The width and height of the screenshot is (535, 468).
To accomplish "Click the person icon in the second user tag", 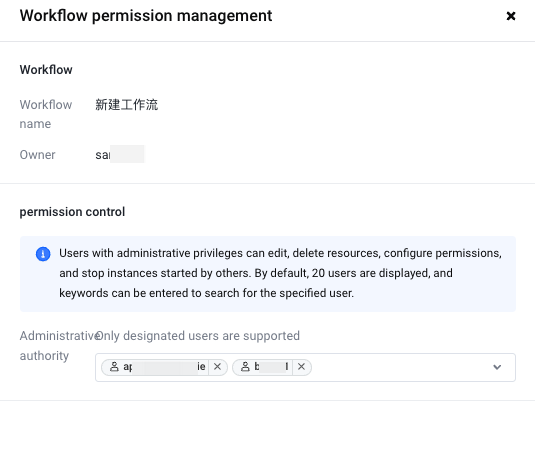I will coord(245,367).
